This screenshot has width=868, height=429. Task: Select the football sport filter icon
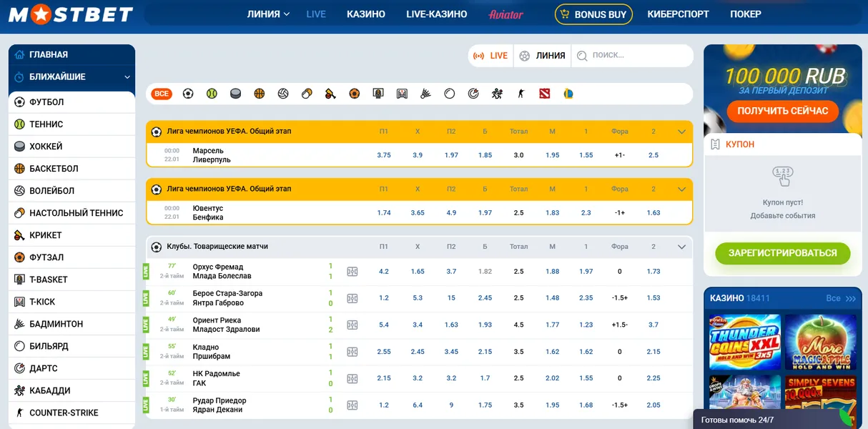187,93
